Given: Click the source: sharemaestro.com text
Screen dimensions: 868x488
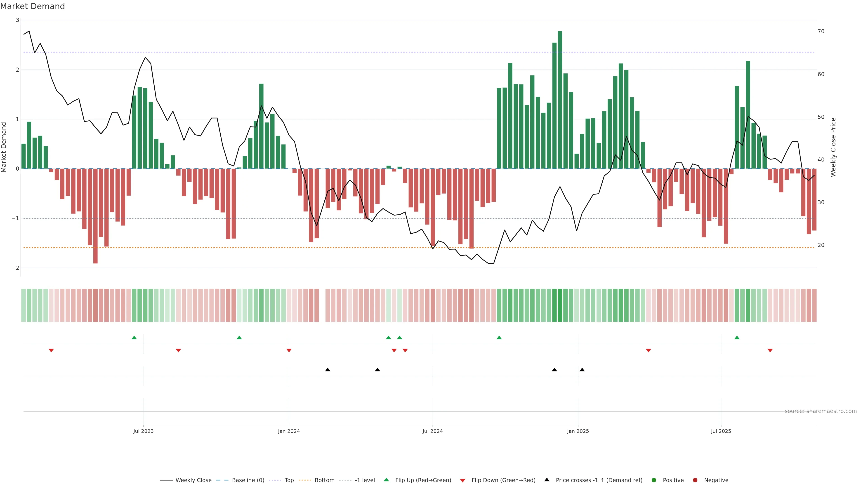Looking at the screenshot, I should point(821,411).
